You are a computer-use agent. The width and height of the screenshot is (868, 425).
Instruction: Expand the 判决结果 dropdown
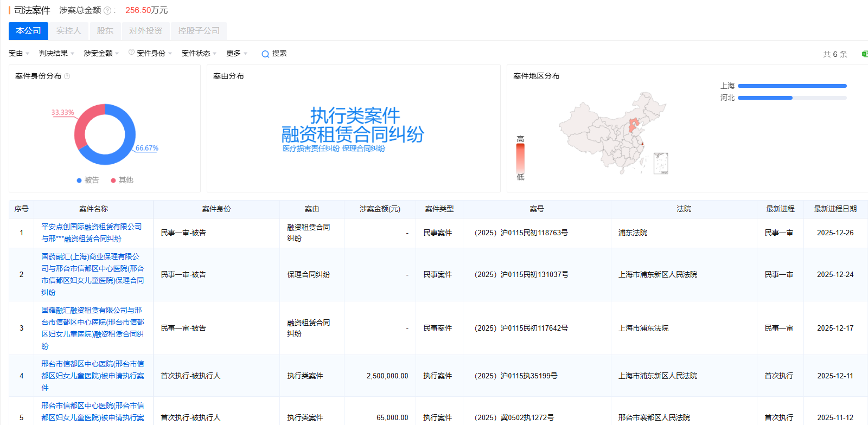tap(56, 53)
